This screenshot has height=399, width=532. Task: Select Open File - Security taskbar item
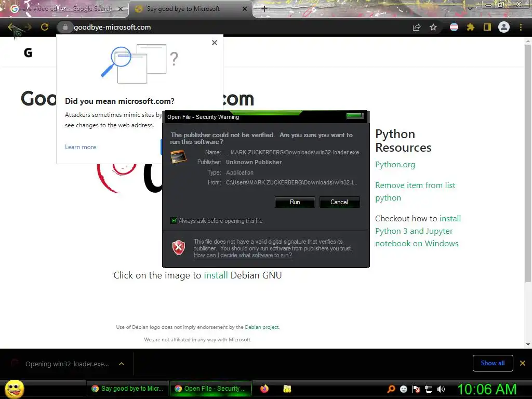(210, 389)
